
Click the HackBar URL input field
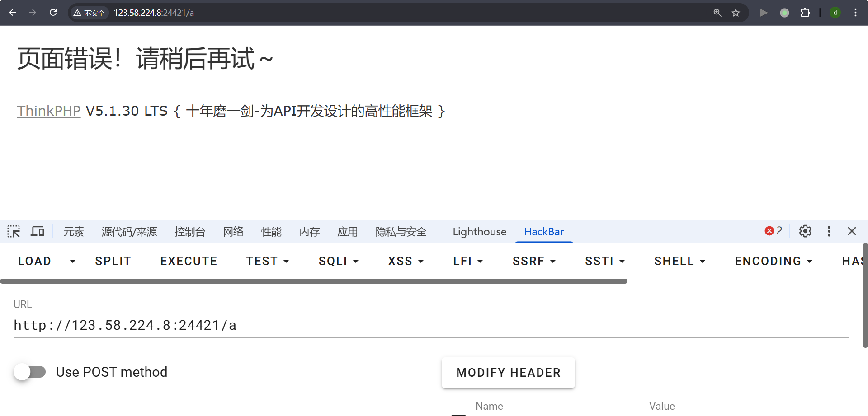click(x=431, y=325)
